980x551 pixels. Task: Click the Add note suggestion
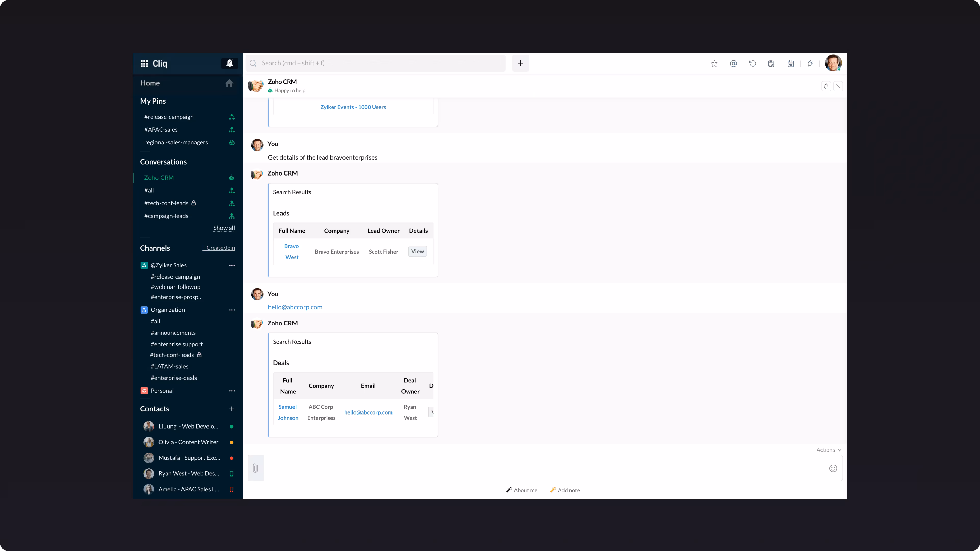coord(565,490)
